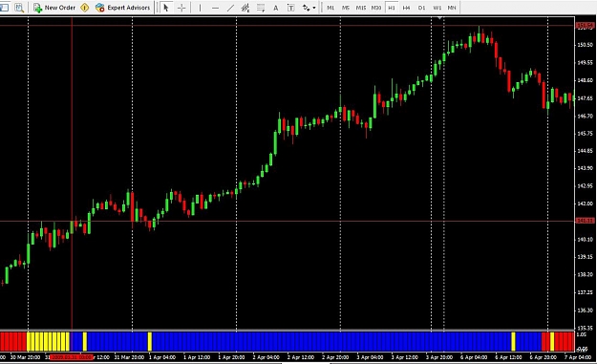597x364 pixels.
Task: Select the Fibonacci retracement tool
Action: point(261,8)
